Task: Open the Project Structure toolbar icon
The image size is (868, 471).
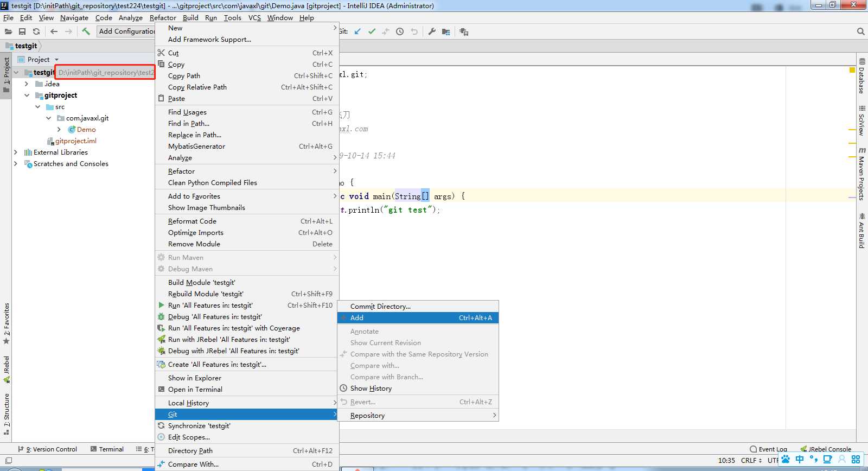Action: (x=446, y=31)
